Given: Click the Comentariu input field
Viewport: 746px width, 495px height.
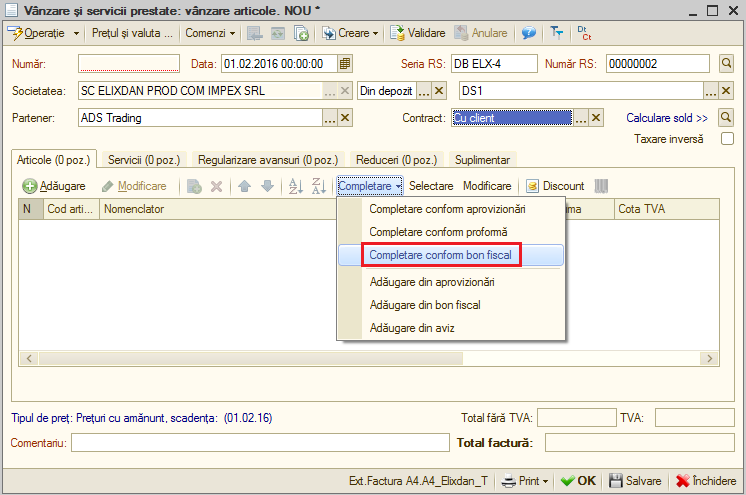Looking at the screenshot, I should click(260, 443).
